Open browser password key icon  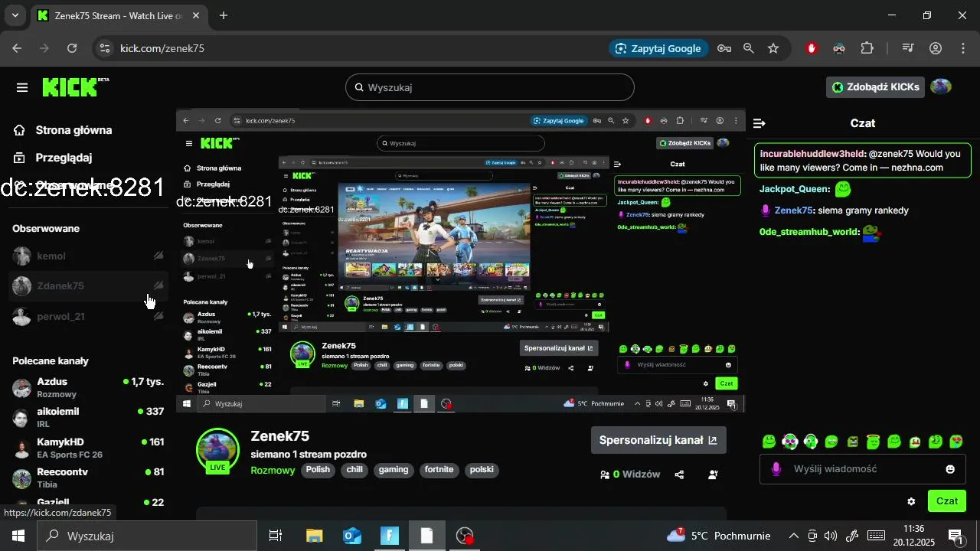[724, 48]
